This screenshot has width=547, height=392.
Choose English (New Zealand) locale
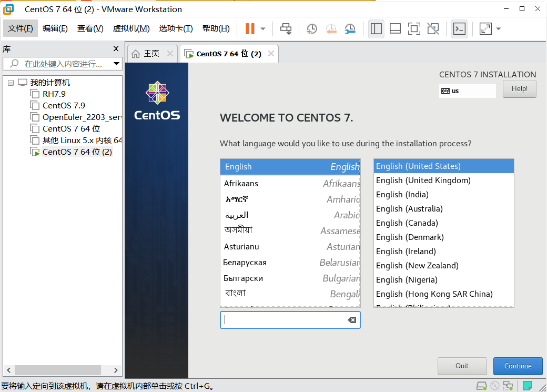(444, 266)
